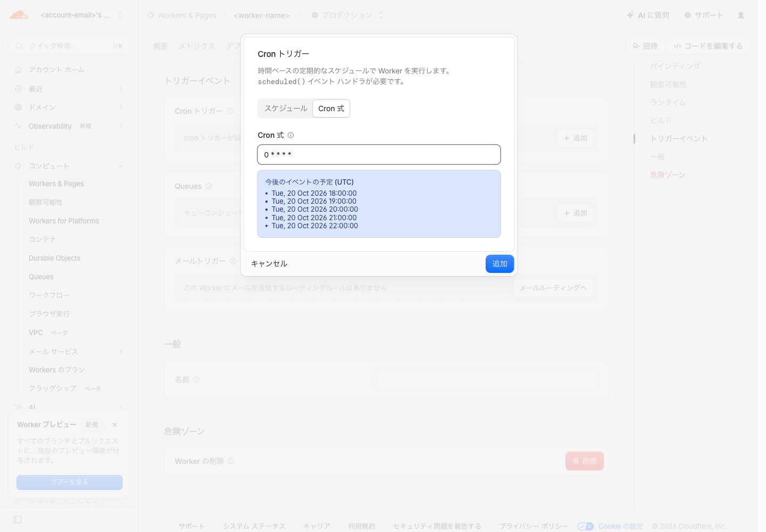The height and width of the screenshot is (532, 766).
Task: Open the user profile icon in the top bar
Action: (741, 15)
